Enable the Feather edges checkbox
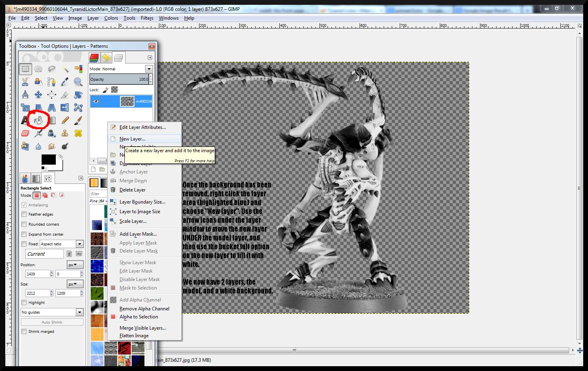The height and width of the screenshot is (371, 588). 24,214
